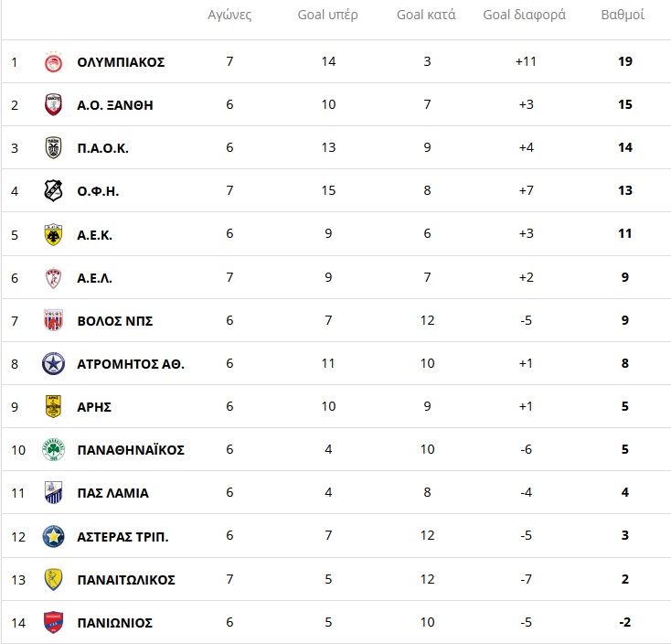Sort by Goal υπέρ column header
This screenshot has width=671, height=644.
[328, 16]
